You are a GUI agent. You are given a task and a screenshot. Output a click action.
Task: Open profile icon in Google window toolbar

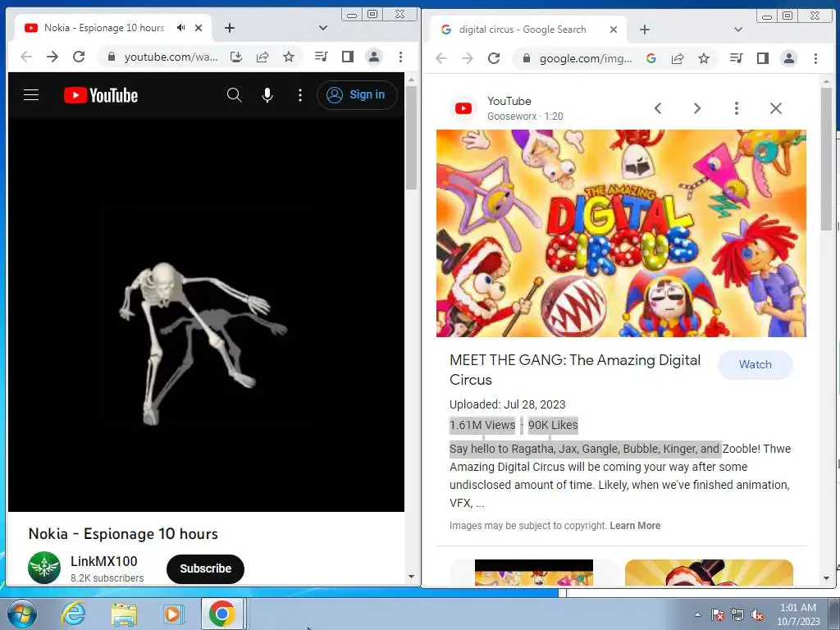point(789,58)
